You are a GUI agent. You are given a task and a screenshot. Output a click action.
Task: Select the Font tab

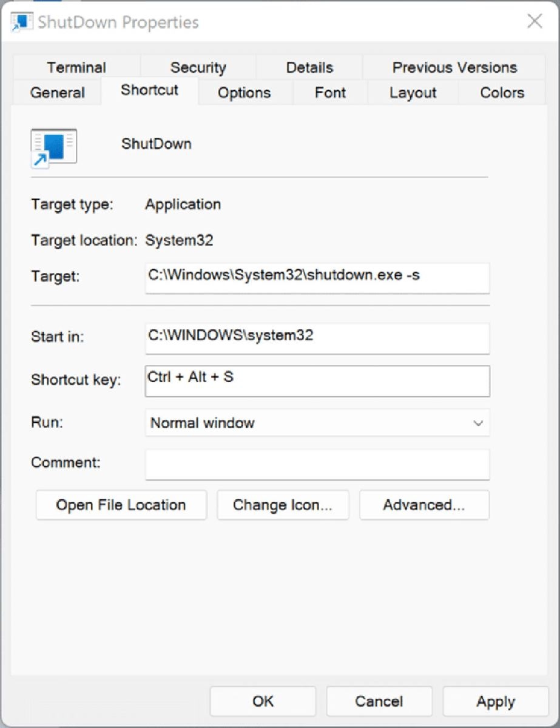tap(330, 92)
